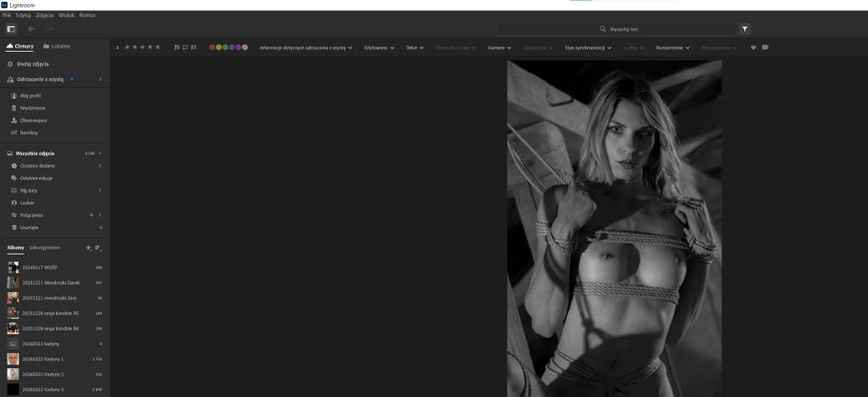Open the Kamera filter dropdown
This screenshot has height=397, width=868.
click(x=499, y=48)
